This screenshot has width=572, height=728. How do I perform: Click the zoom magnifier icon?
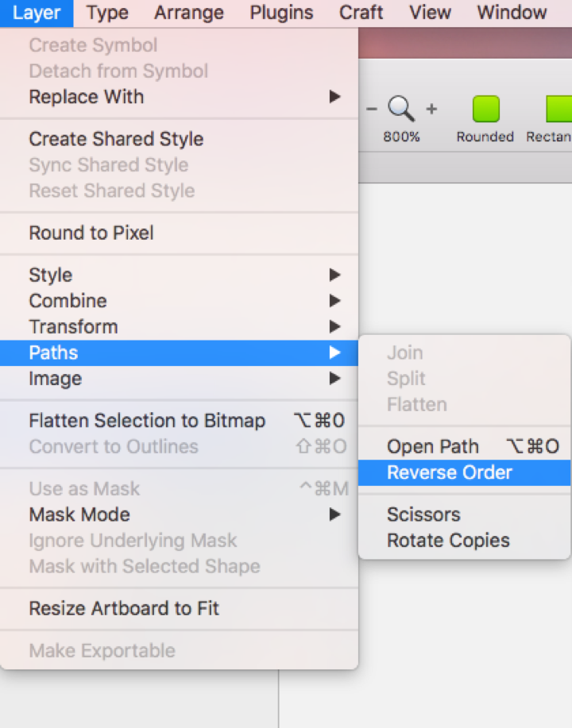tap(401, 109)
